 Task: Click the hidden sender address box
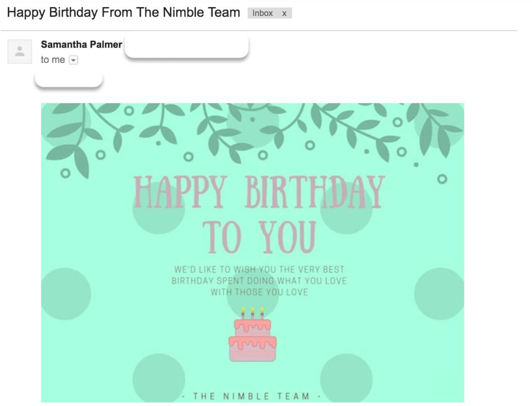pos(187,46)
